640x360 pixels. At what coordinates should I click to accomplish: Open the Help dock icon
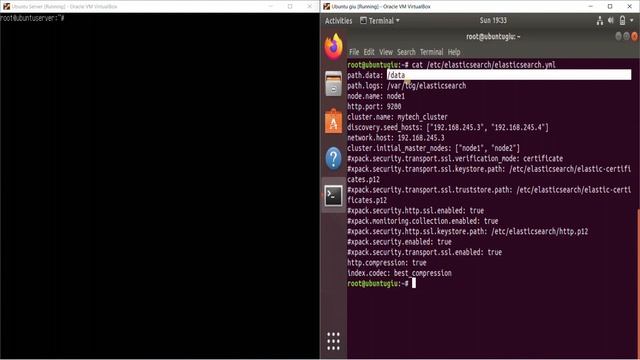(x=333, y=158)
